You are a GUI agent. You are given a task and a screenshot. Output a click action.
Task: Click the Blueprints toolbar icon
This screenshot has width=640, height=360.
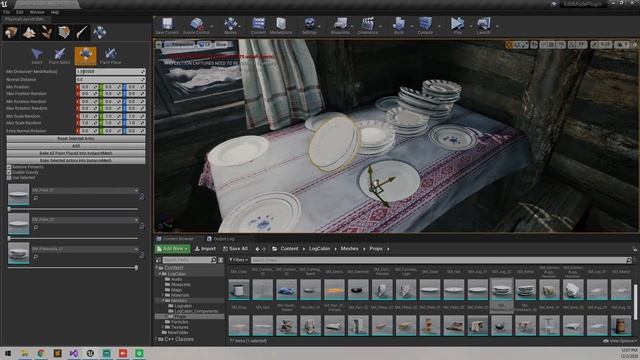[x=340, y=25]
